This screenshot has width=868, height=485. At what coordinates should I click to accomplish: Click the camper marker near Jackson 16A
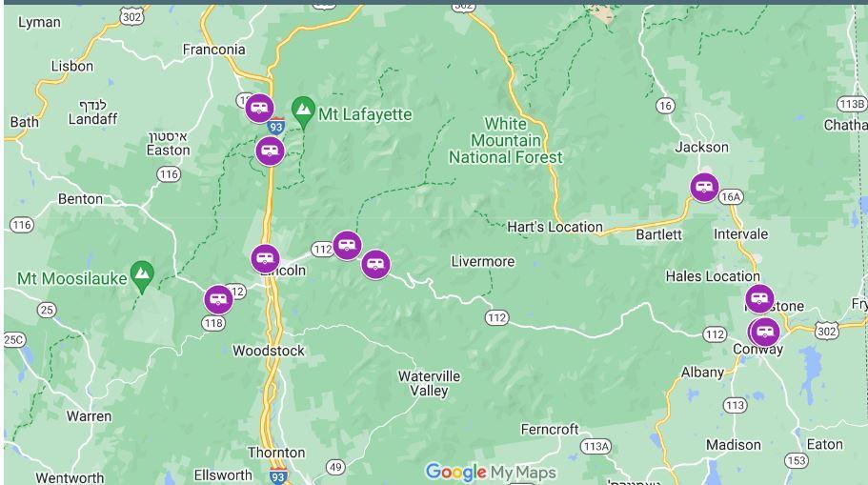(x=705, y=187)
